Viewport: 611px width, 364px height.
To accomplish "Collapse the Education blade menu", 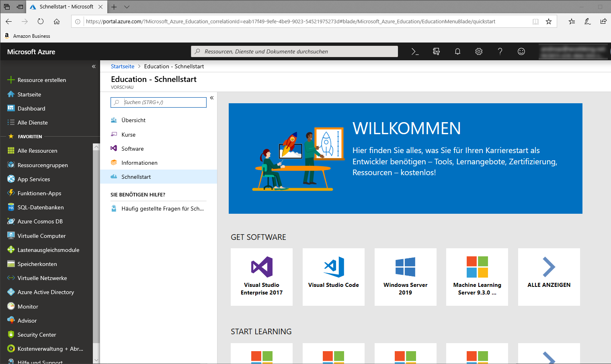I will click(x=212, y=98).
